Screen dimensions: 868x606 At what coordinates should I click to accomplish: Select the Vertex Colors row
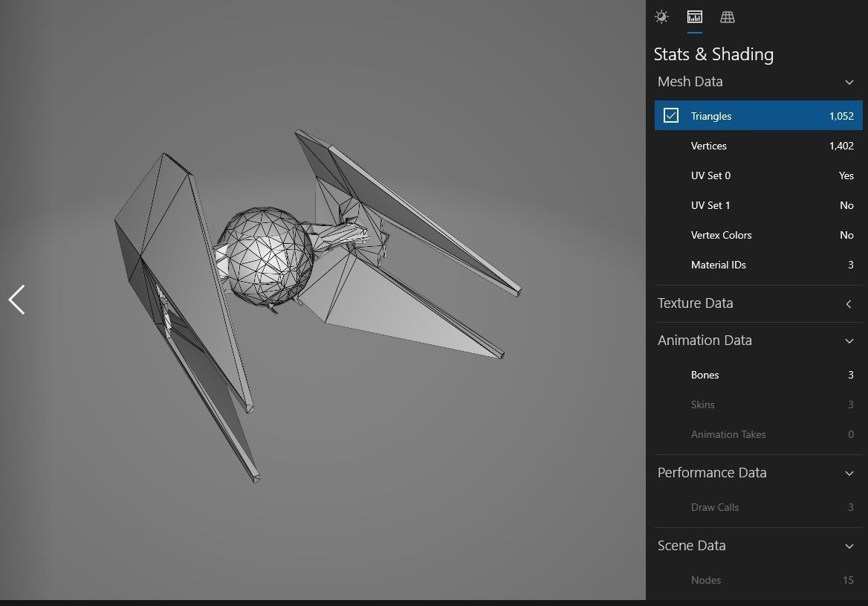[759, 235]
